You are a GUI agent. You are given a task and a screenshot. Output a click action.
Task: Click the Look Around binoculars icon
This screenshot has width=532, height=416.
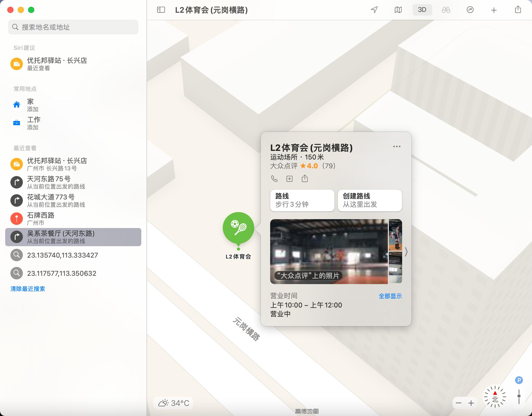446,10
